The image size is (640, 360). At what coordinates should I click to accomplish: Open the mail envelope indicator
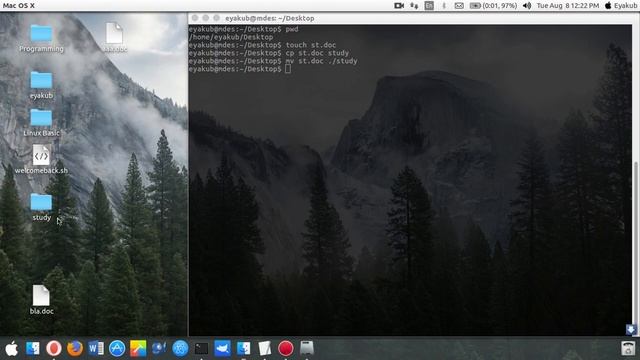(x=459, y=6)
